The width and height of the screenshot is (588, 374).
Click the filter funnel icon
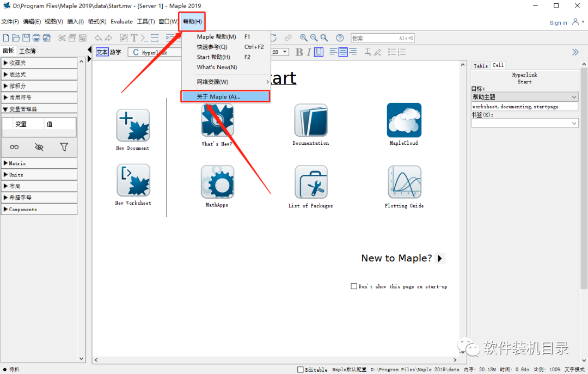(x=64, y=147)
